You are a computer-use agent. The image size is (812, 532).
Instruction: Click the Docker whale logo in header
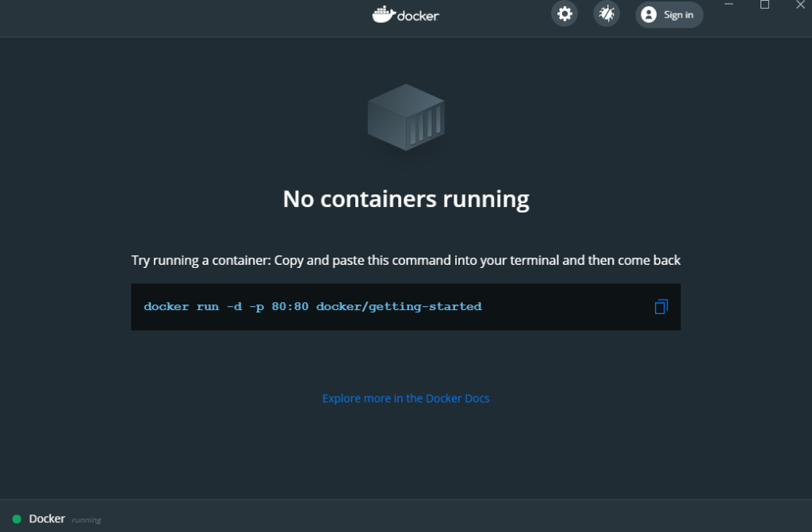pos(383,14)
